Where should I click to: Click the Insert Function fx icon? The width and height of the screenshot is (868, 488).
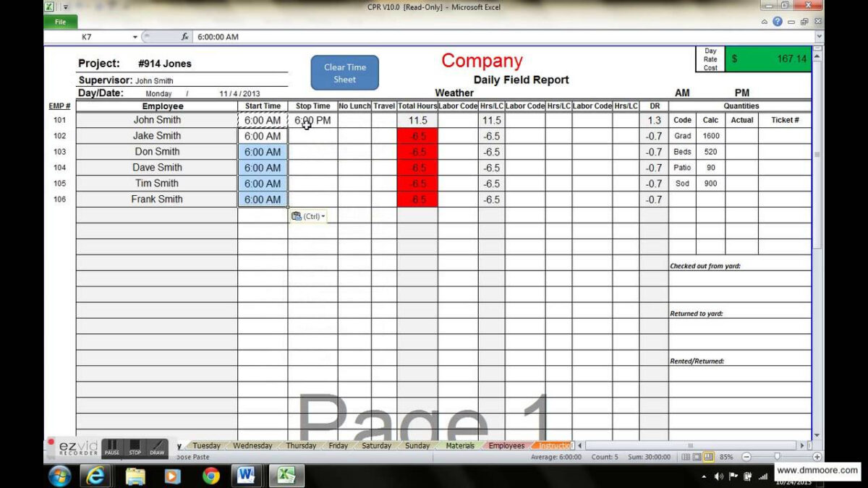pyautogui.click(x=184, y=37)
